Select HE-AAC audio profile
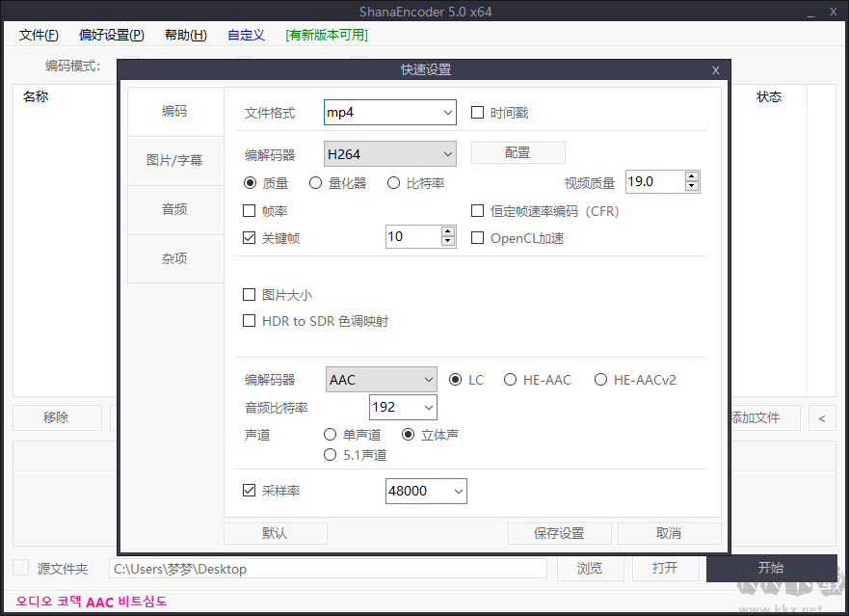This screenshot has height=616, width=849. coord(510,380)
